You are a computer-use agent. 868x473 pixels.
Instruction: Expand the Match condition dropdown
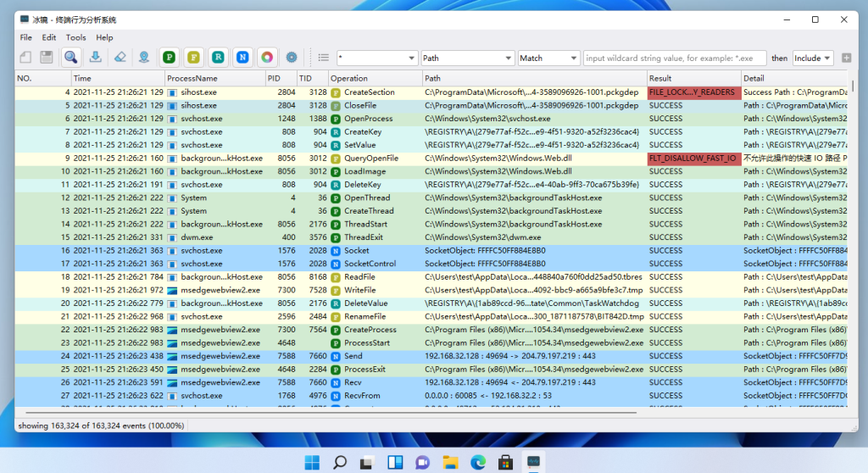point(548,58)
